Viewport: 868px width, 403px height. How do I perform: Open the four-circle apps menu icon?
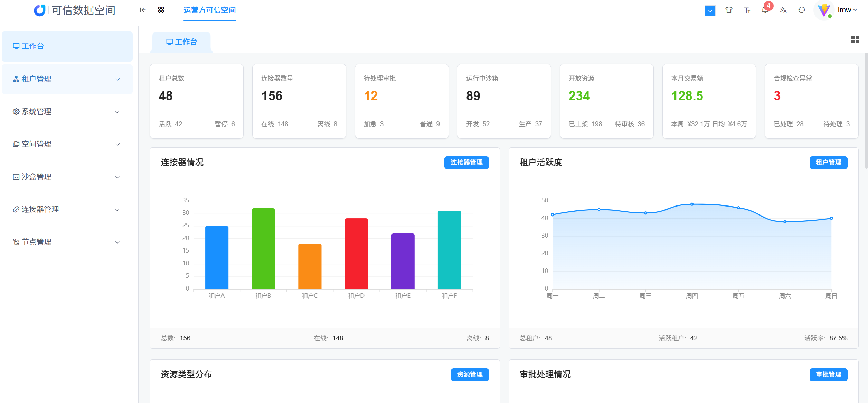pos(161,10)
